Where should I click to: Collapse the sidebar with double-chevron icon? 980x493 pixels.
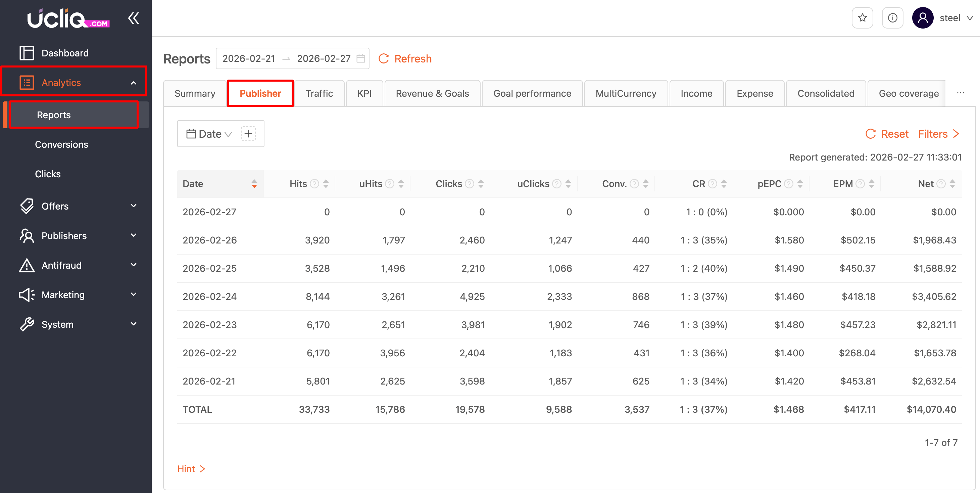click(134, 18)
